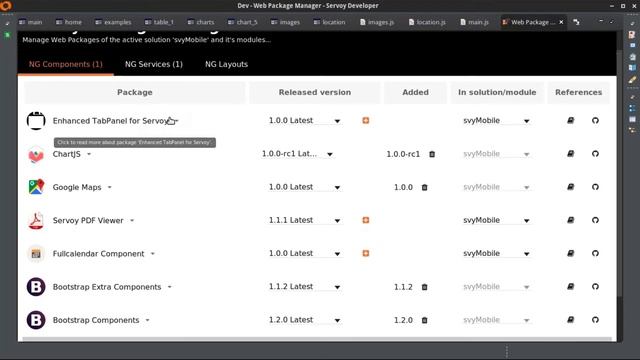Click the Google Maps package logo

click(x=36, y=187)
